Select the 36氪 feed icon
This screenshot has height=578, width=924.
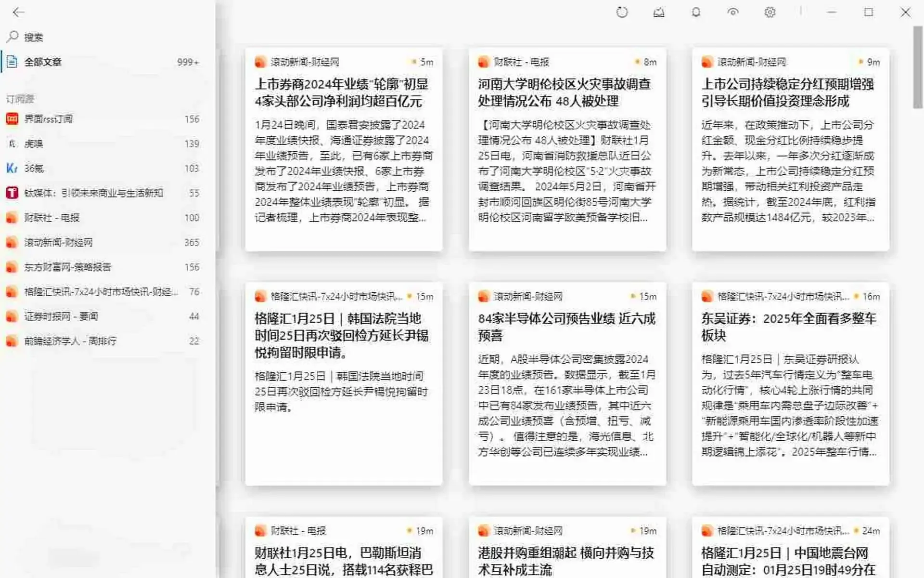point(12,168)
